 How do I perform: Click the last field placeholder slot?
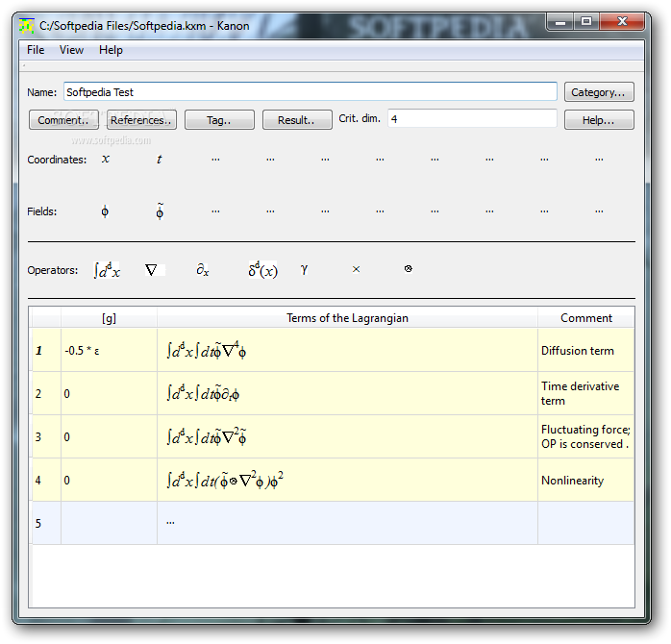click(599, 211)
